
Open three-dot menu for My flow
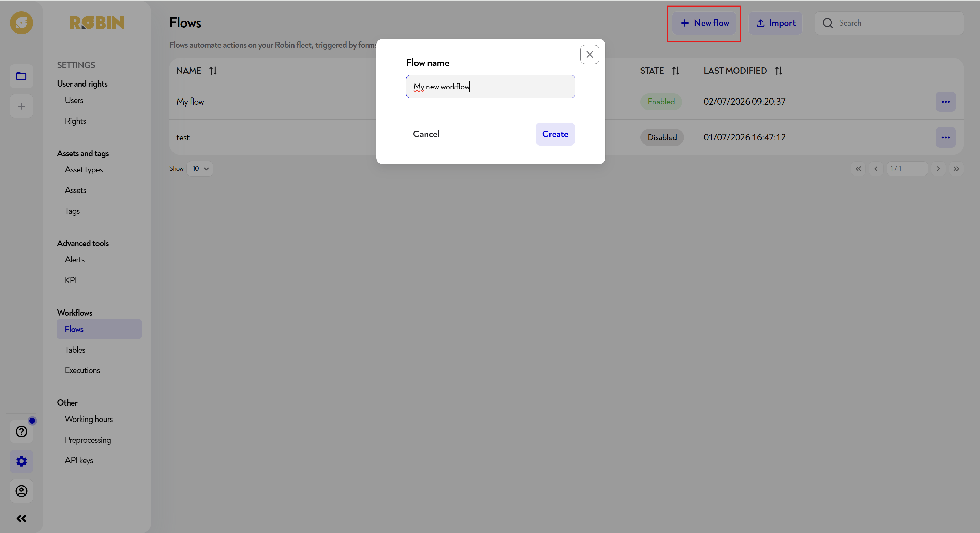pos(945,102)
